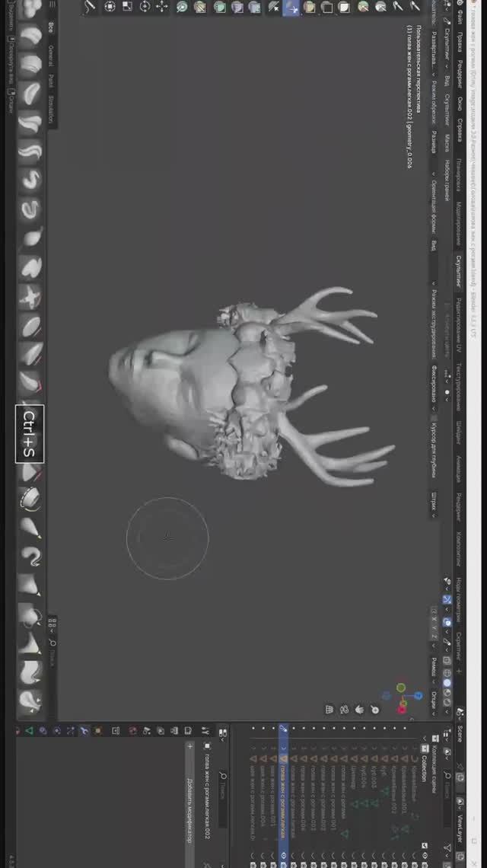Select the Scale tool icon
This screenshot has height=868, width=487.
(x=127, y=7)
